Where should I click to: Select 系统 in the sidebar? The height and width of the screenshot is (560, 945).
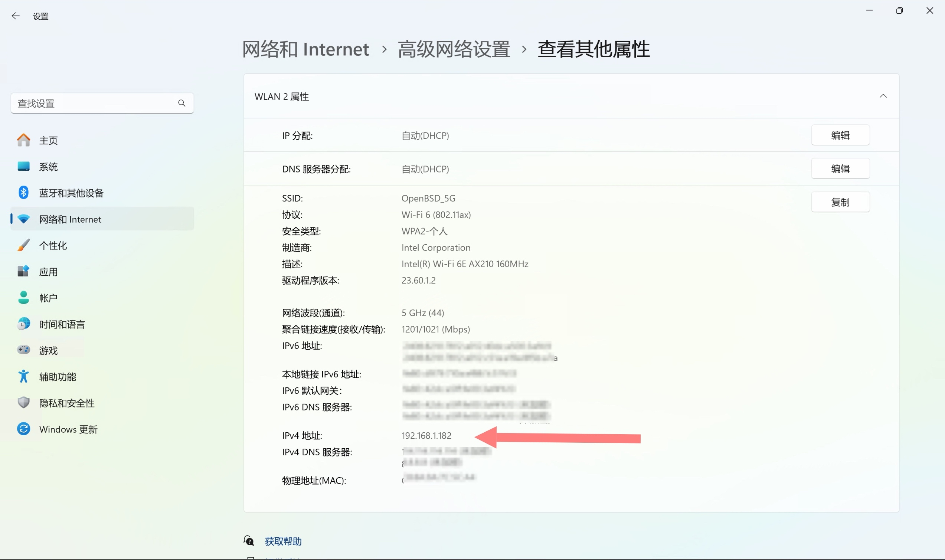[x=48, y=167]
